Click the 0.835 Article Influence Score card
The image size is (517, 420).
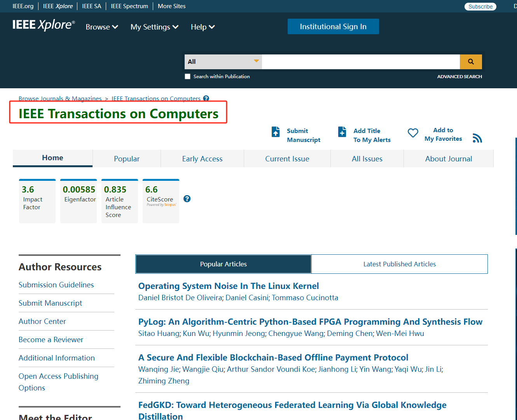(120, 201)
